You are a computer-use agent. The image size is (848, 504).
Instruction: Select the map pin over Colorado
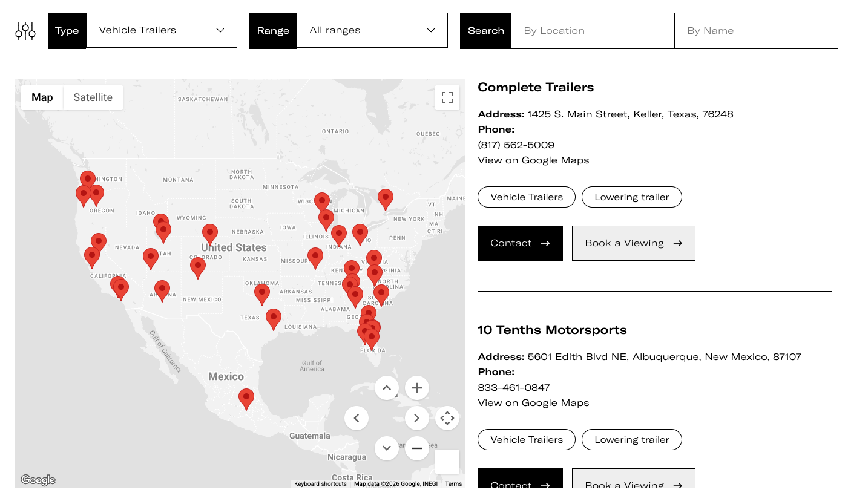(x=198, y=267)
